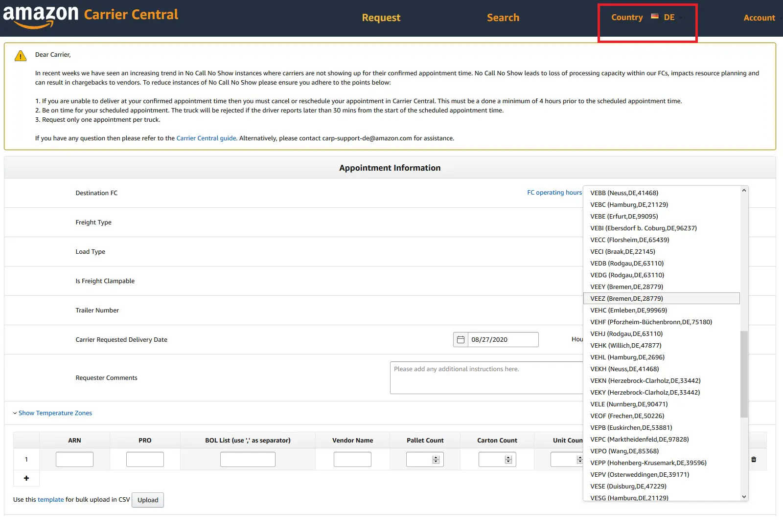This screenshot has height=532, width=783.
Task: Open the Account menu item
Action: click(759, 18)
